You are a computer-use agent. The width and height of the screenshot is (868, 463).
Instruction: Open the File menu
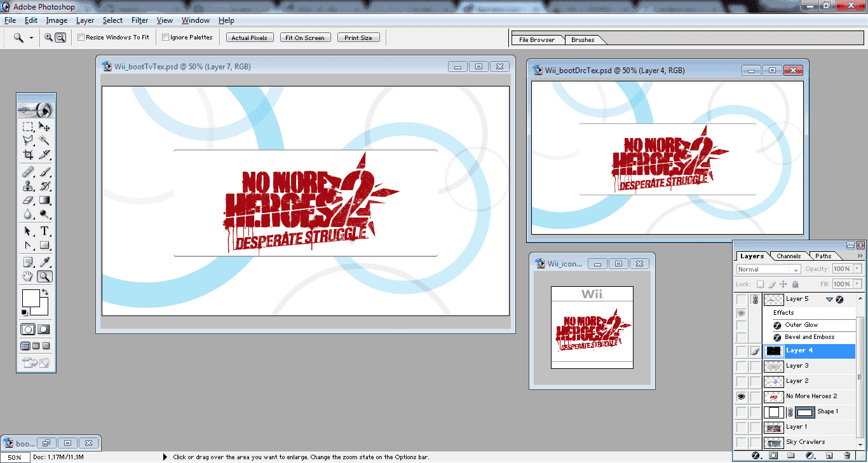(x=10, y=20)
